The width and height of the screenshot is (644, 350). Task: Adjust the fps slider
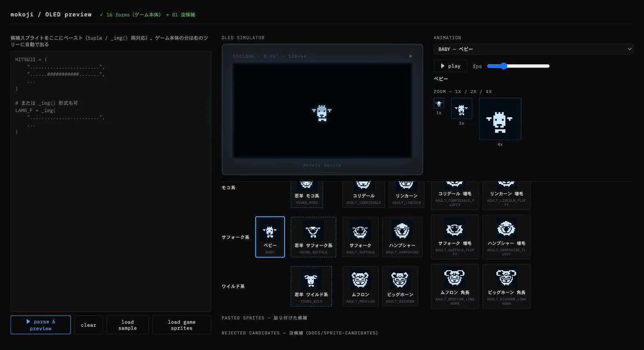(x=518, y=66)
